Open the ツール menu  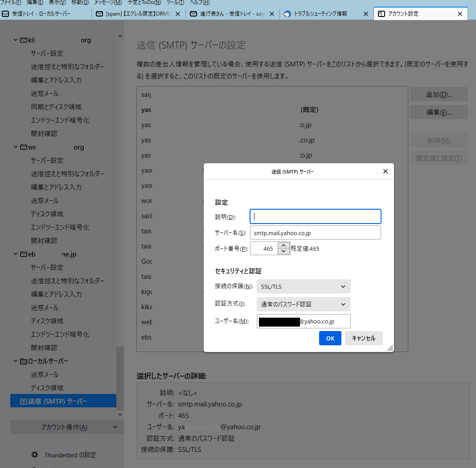tap(175, 2)
